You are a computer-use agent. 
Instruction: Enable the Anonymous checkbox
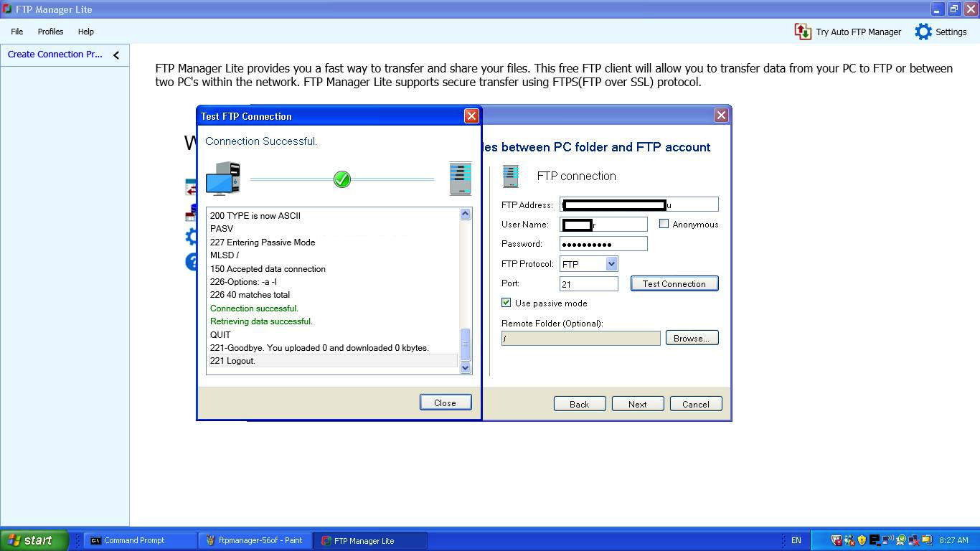coord(664,224)
